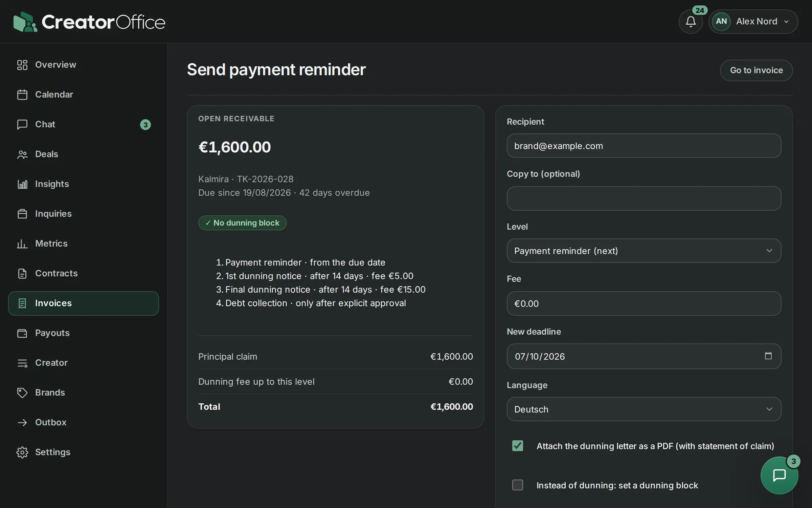Click the Fee field showing €0.00
Screen dimensions: 812x508
point(644,303)
